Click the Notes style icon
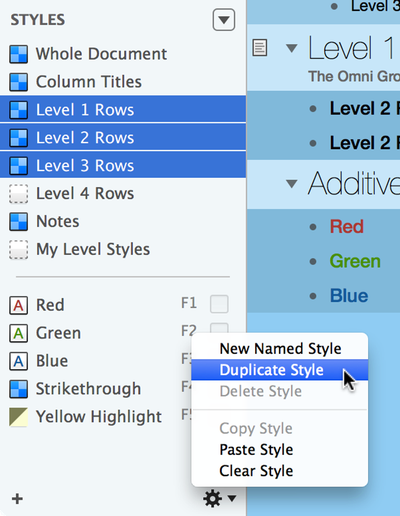400x516 pixels. click(19, 222)
